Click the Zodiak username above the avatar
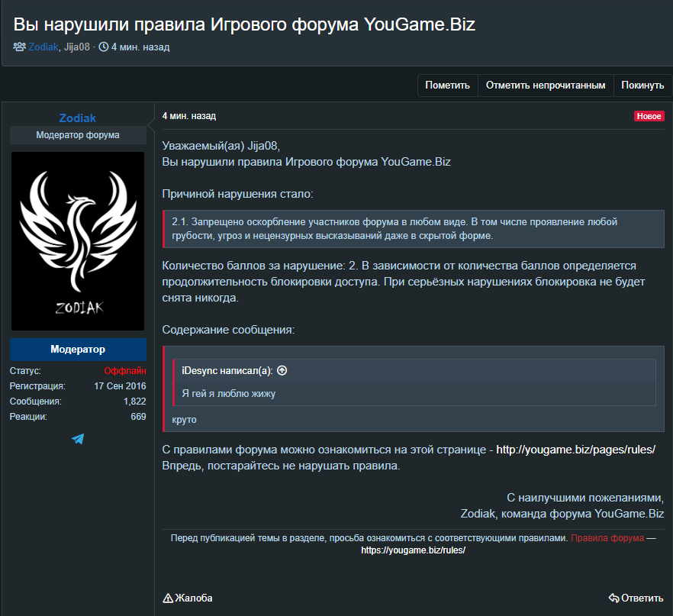 click(x=77, y=118)
